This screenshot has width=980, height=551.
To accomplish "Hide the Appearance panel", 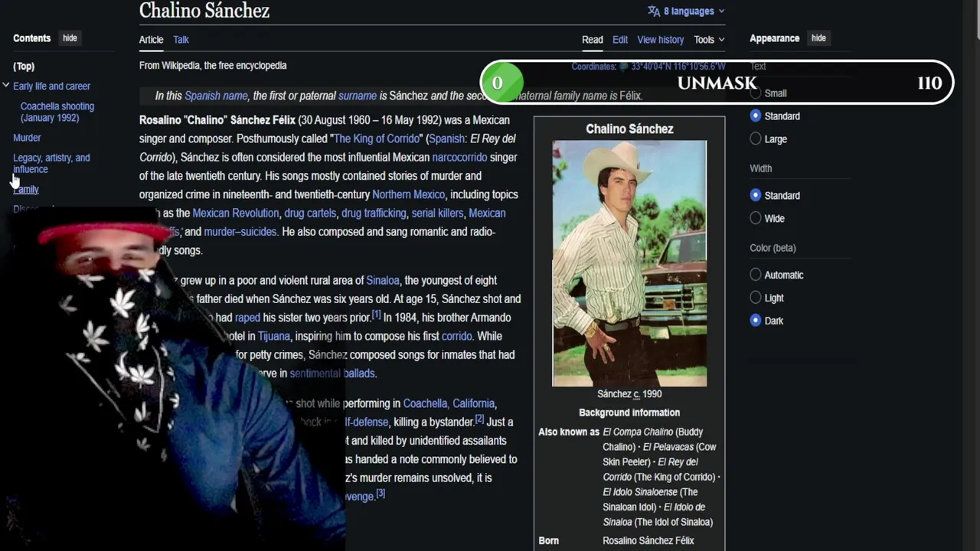I will [x=818, y=38].
